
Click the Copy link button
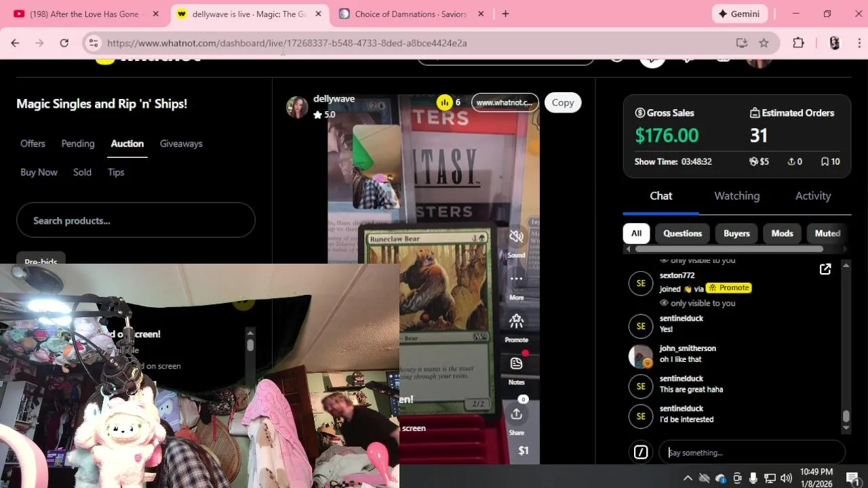coord(562,102)
